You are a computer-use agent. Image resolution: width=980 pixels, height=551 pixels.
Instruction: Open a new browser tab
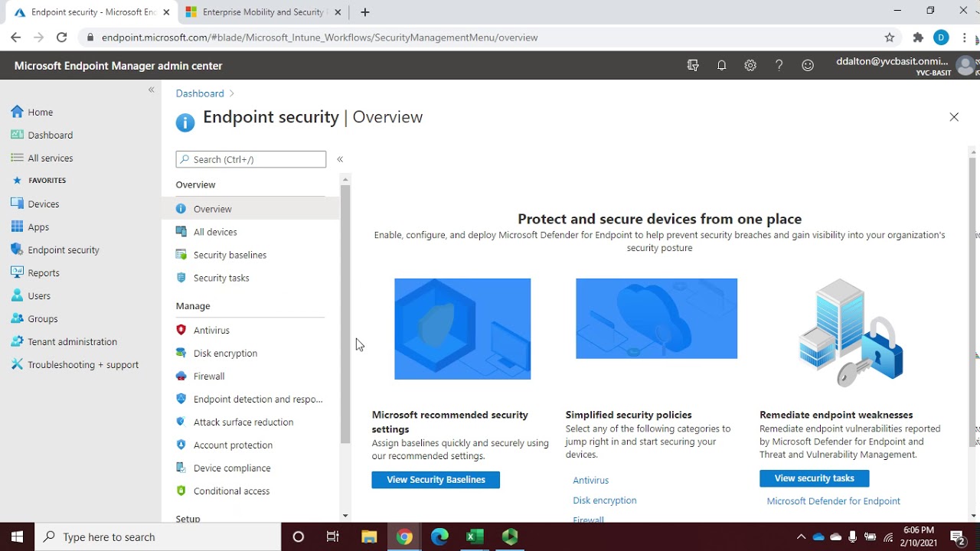point(365,12)
